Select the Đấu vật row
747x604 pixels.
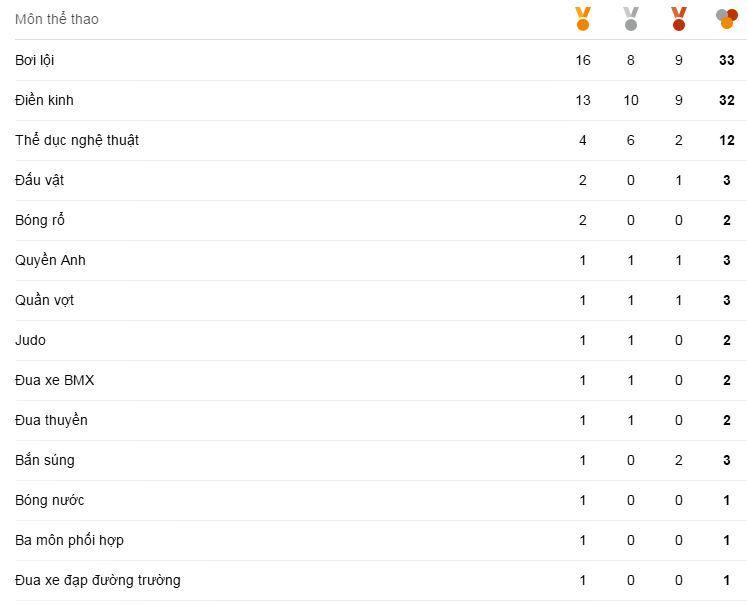40,180
